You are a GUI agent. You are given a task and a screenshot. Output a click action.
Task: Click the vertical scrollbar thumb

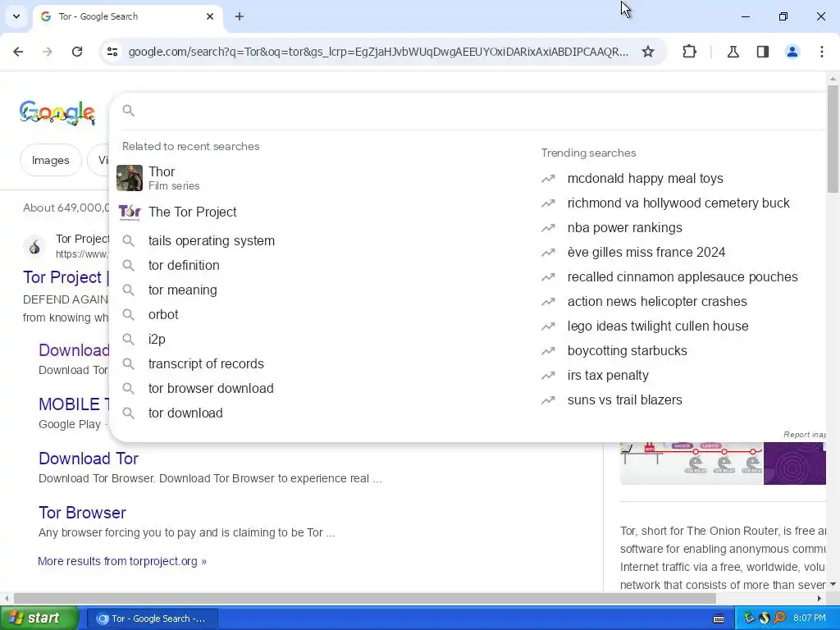(x=833, y=139)
